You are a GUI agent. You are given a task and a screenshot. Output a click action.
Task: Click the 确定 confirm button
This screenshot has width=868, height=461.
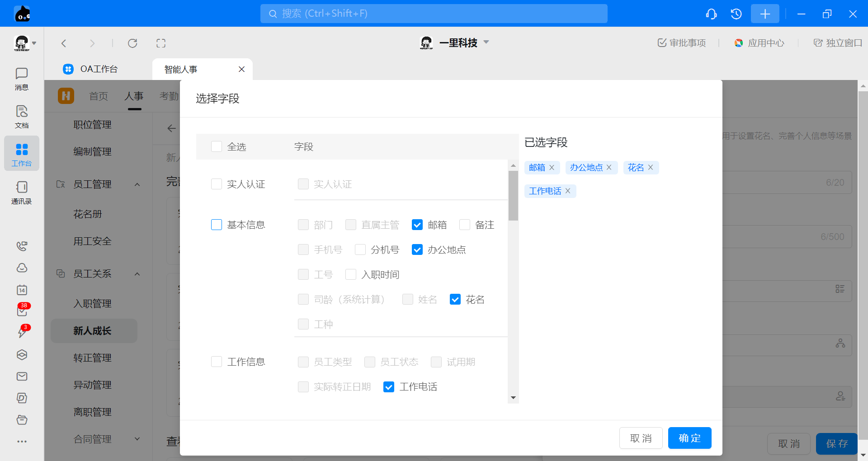689,438
